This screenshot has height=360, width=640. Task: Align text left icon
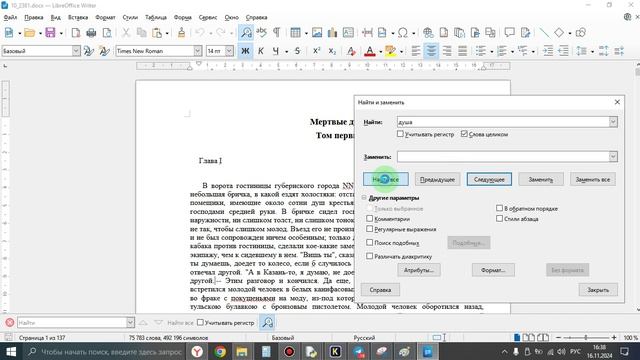416,51
